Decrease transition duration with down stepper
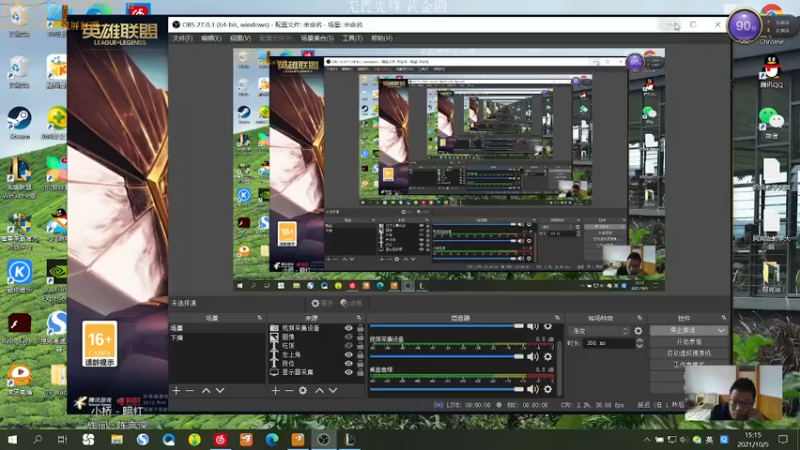800x450 pixels. coord(640,346)
